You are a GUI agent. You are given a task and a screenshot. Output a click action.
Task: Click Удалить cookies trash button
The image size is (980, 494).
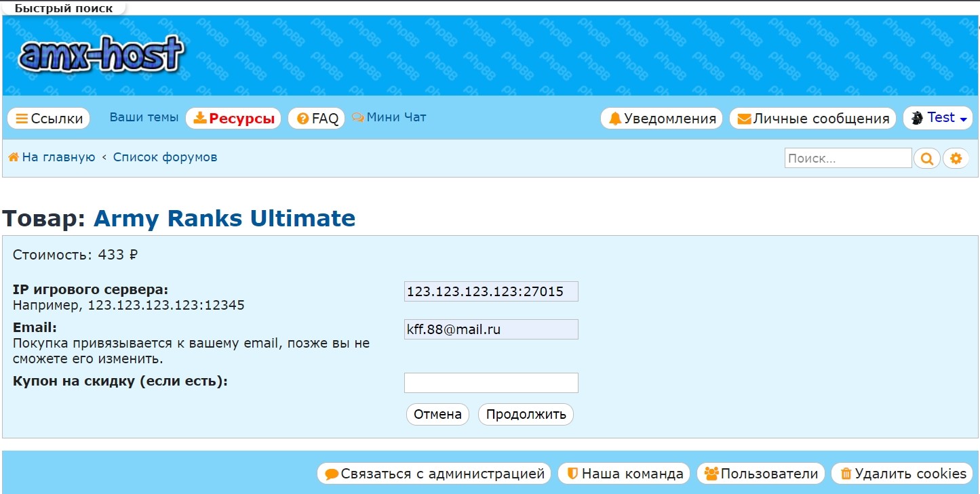[x=902, y=474]
